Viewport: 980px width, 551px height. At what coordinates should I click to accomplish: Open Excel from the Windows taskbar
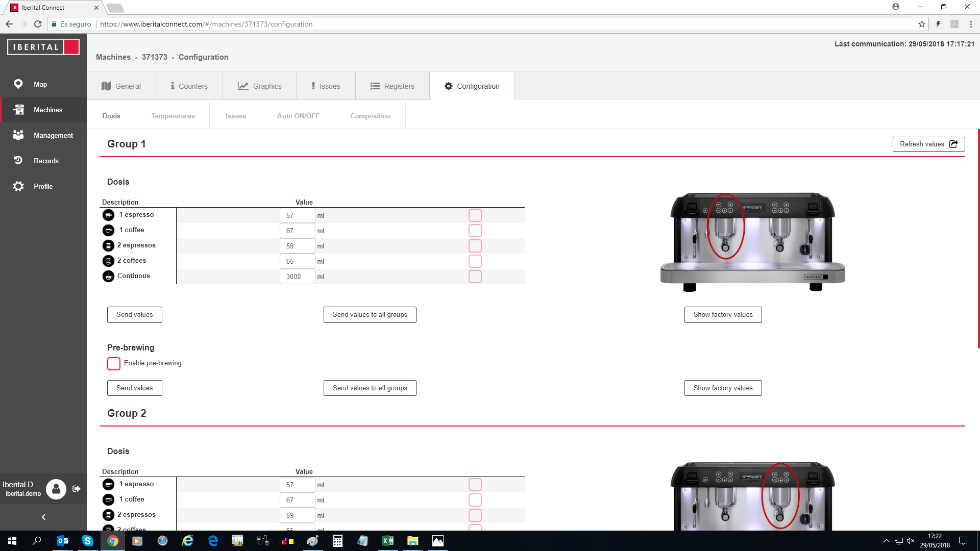387,541
